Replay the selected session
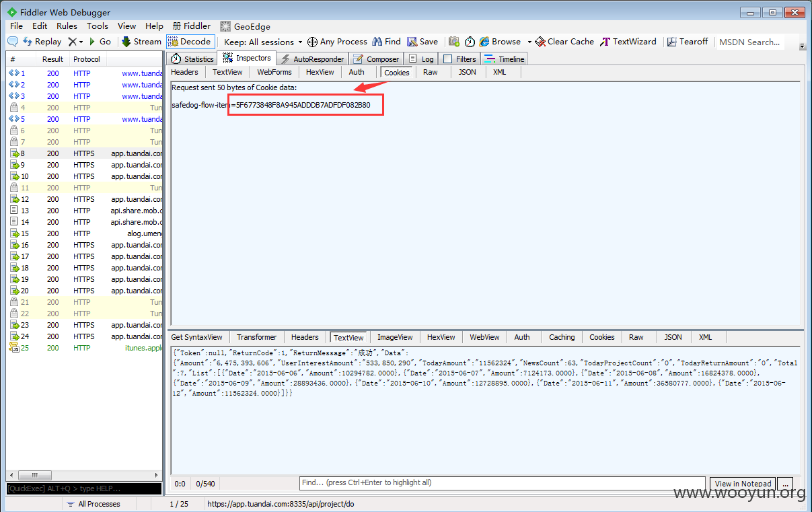This screenshot has height=512, width=812. point(42,42)
